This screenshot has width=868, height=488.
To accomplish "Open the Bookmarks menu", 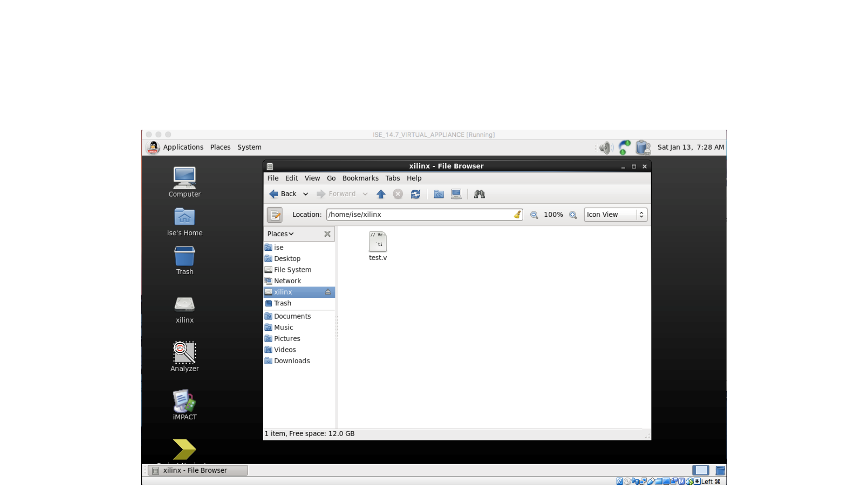I will [360, 178].
